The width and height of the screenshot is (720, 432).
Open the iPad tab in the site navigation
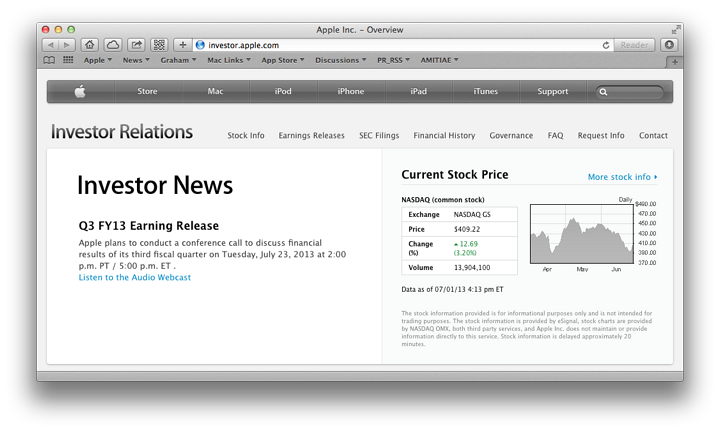418,91
